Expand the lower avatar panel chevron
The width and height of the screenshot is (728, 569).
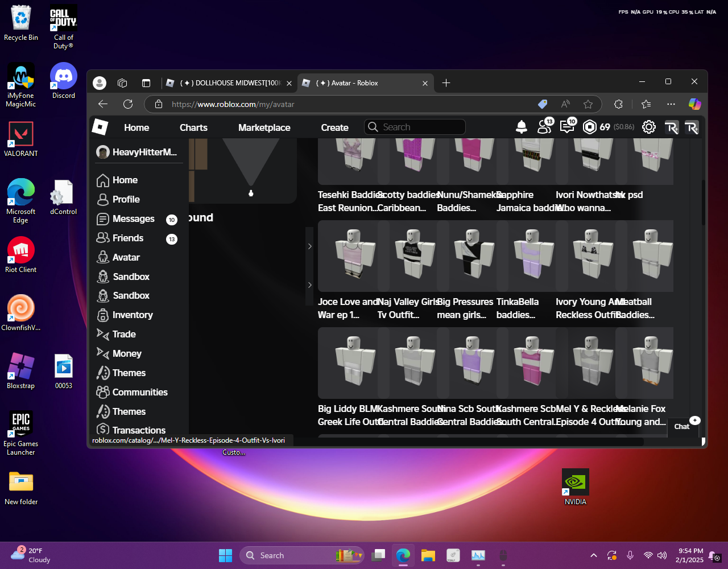pyautogui.click(x=309, y=285)
